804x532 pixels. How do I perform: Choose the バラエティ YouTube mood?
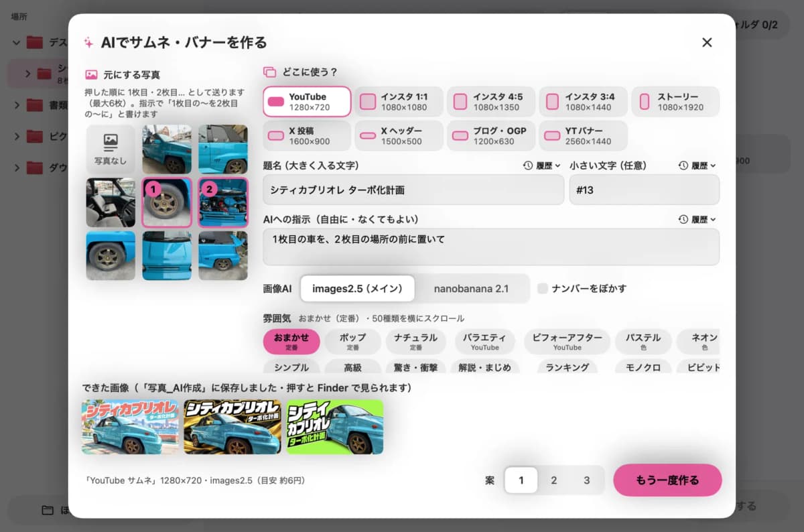pyautogui.click(x=484, y=342)
